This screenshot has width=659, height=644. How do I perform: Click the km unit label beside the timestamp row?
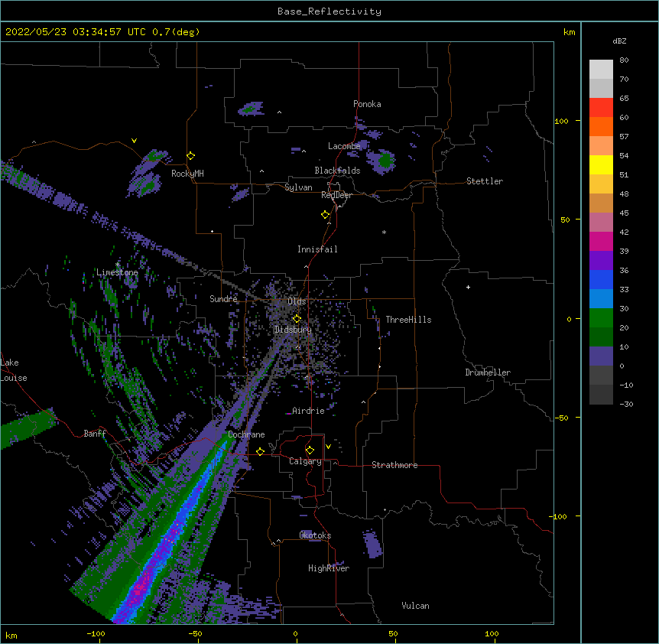click(x=570, y=32)
